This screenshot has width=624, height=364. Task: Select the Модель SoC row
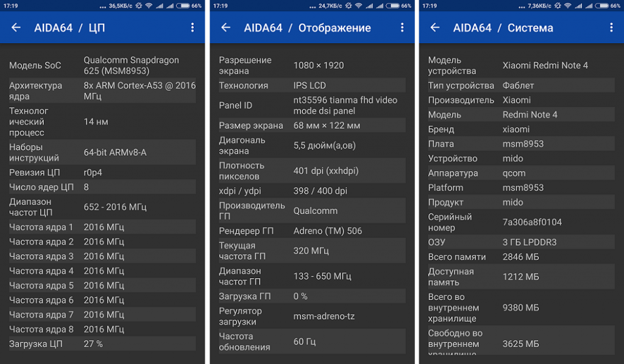102,66
